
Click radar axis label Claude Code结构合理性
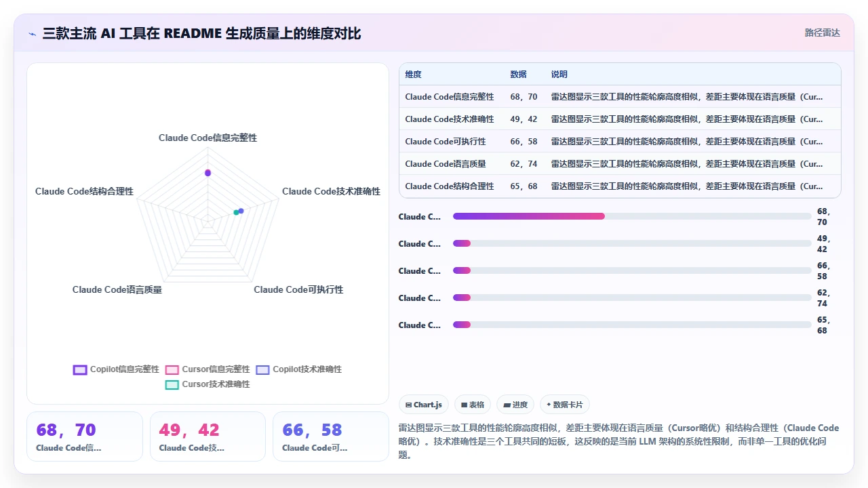[x=84, y=191]
